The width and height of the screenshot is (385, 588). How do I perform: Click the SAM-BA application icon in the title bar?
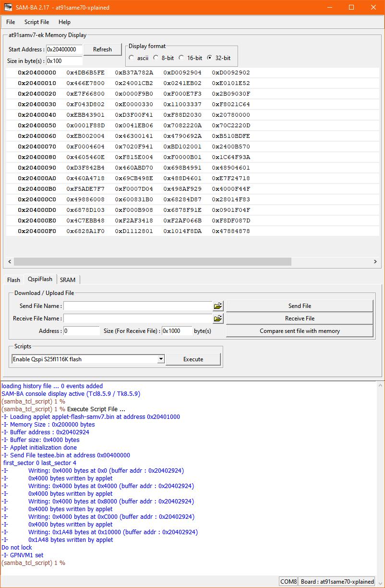[8, 7]
